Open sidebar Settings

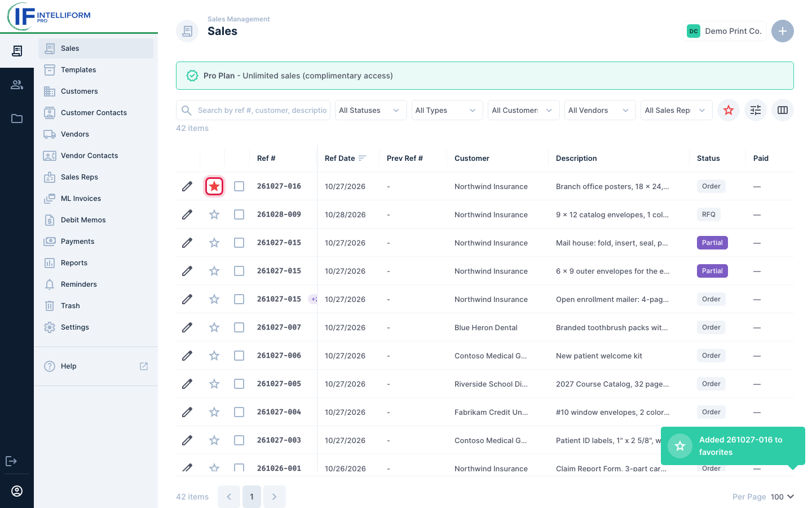coord(96,327)
